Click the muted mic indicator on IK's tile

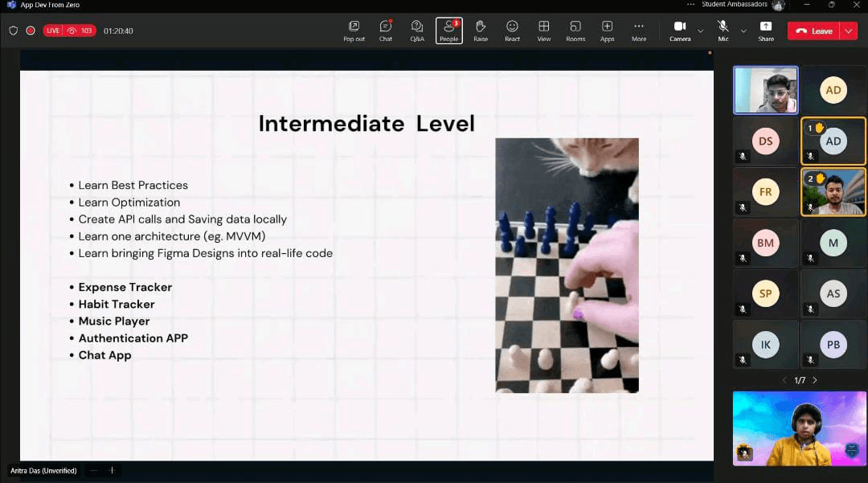pos(743,359)
